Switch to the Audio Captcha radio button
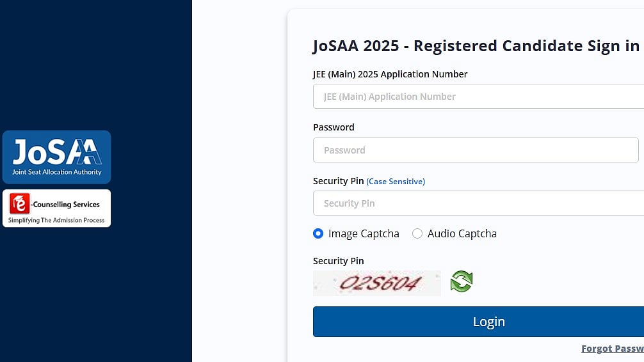Viewport: 644px width, 362px height. pyautogui.click(x=417, y=233)
